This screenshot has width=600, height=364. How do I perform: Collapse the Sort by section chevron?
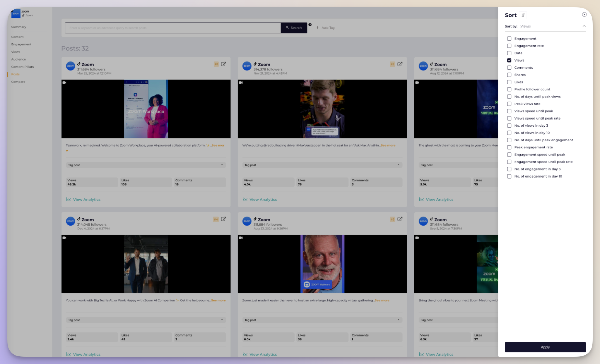coord(584,26)
